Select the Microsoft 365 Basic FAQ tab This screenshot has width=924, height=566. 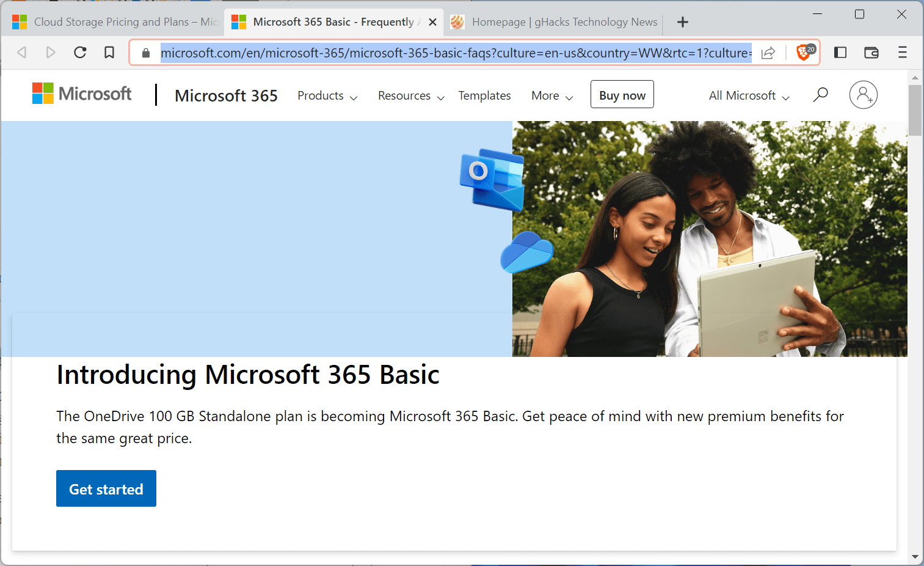tap(333, 22)
